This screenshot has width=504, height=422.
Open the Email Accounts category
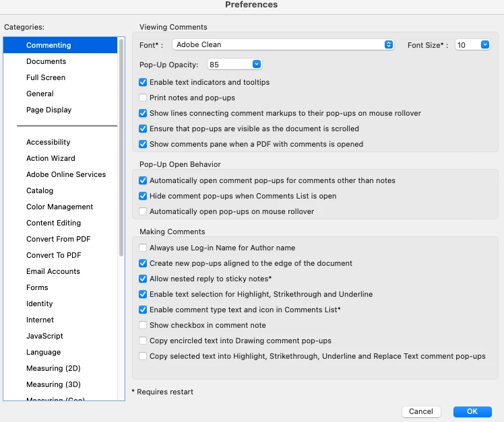[53, 271]
